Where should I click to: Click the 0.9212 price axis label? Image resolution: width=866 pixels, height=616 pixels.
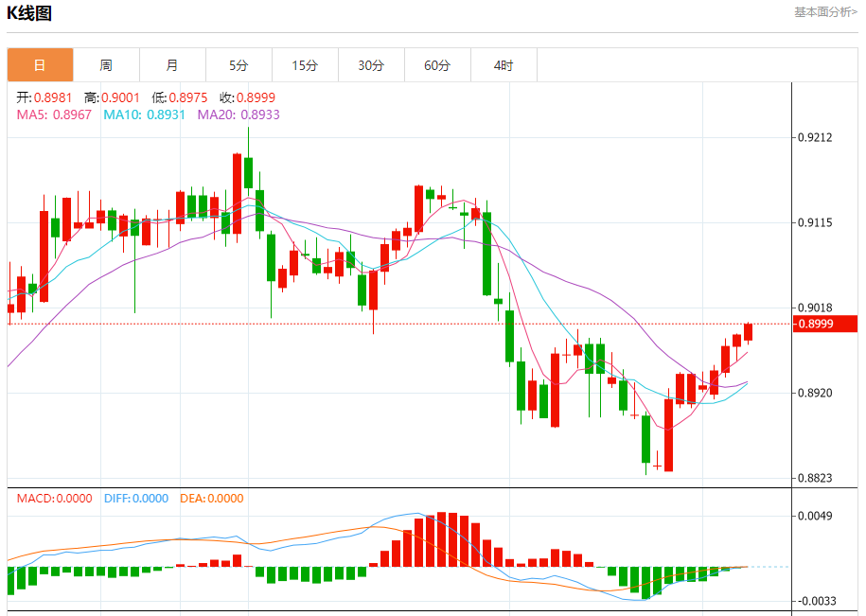click(x=815, y=137)
